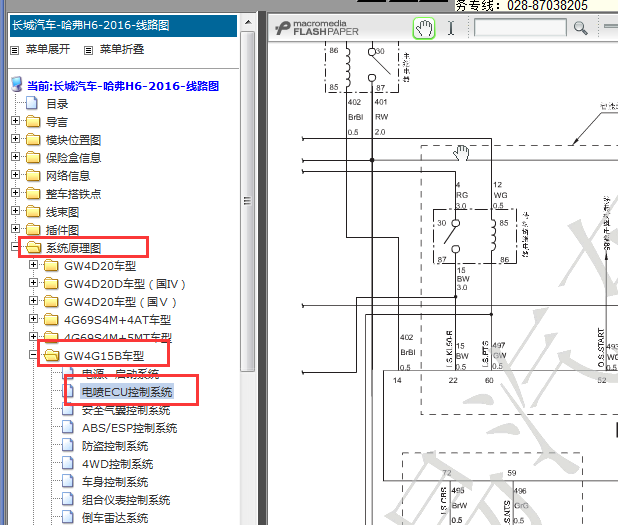Viewport: 618px width, 525px height.
Task: Open ABS/ESP控制系统 diagram
Action: point(129,428)
